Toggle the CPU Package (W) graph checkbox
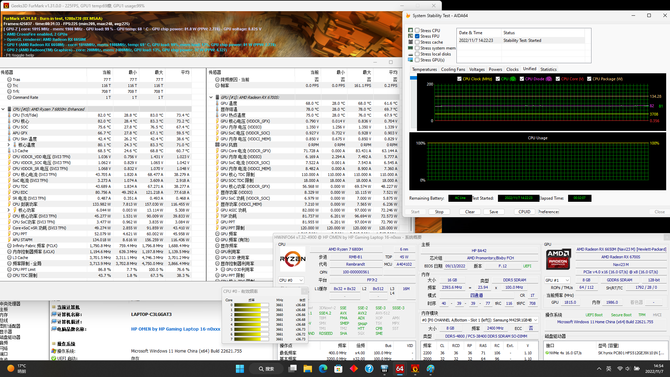The width and height of the screenshot is (670, 377). [x=589, y=79]
